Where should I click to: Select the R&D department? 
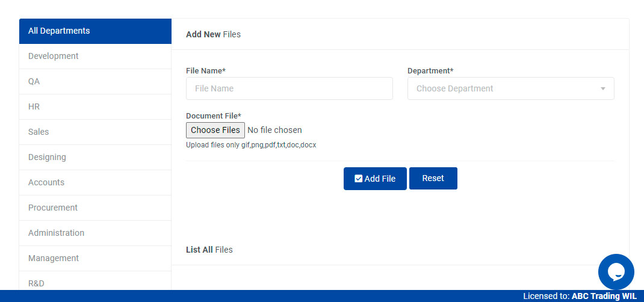pos(95,282)
